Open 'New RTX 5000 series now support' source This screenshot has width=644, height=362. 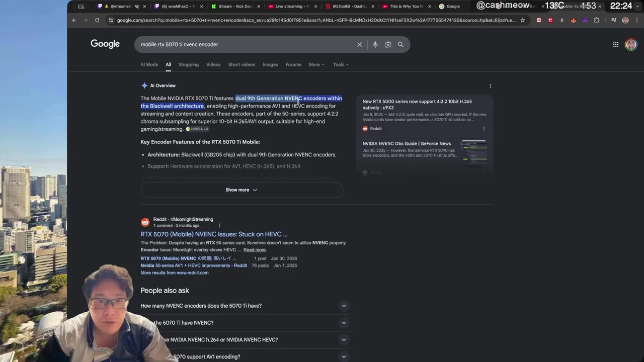coord(417,105)
